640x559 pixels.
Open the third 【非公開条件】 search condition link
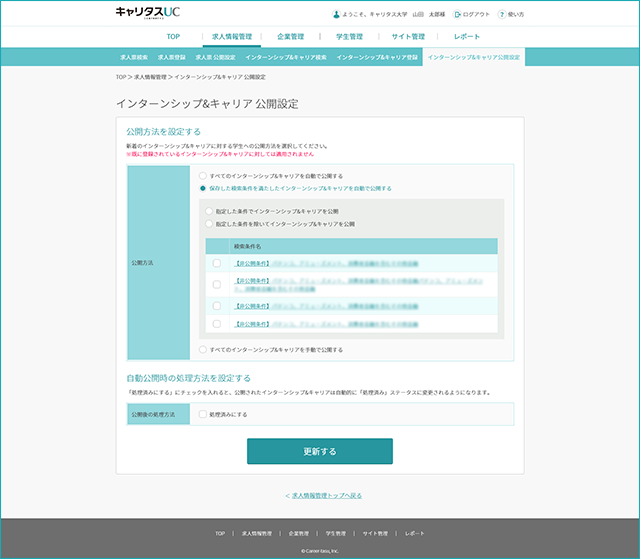pos(326,306)
